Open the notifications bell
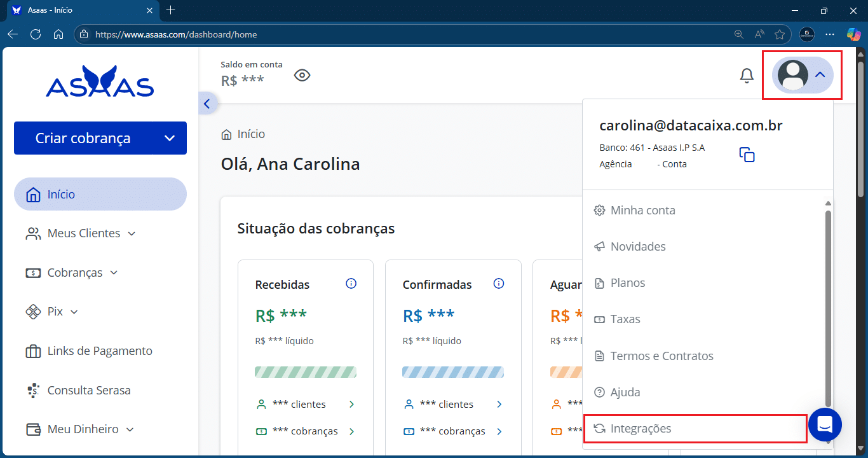The height and width of the screenshot is (458, 868). [x=747, y=75]
